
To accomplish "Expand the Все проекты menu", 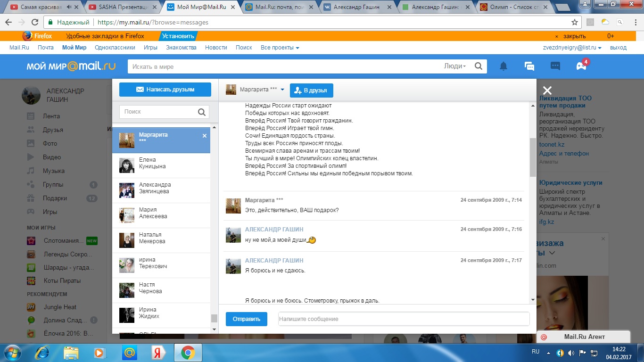I will 280,48.
